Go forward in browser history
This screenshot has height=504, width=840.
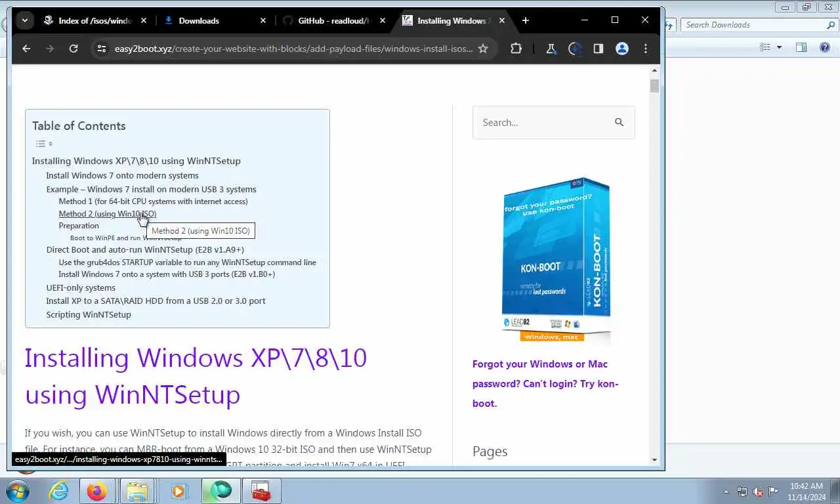click(x=50, y=49)
